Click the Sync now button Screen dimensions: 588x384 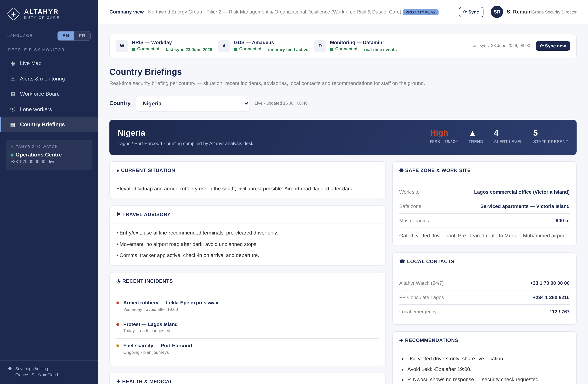click(553, 46)
